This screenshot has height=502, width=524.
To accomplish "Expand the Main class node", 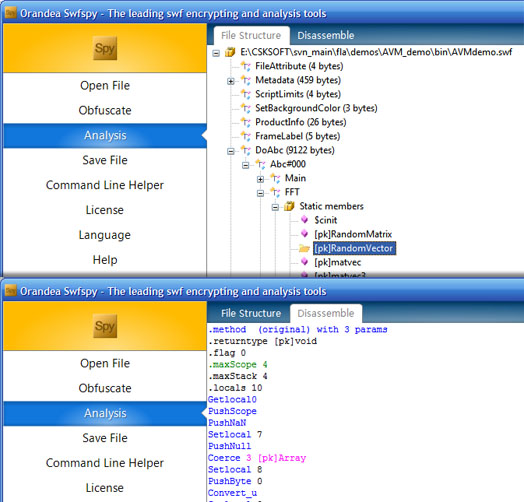I will [260, 179].
